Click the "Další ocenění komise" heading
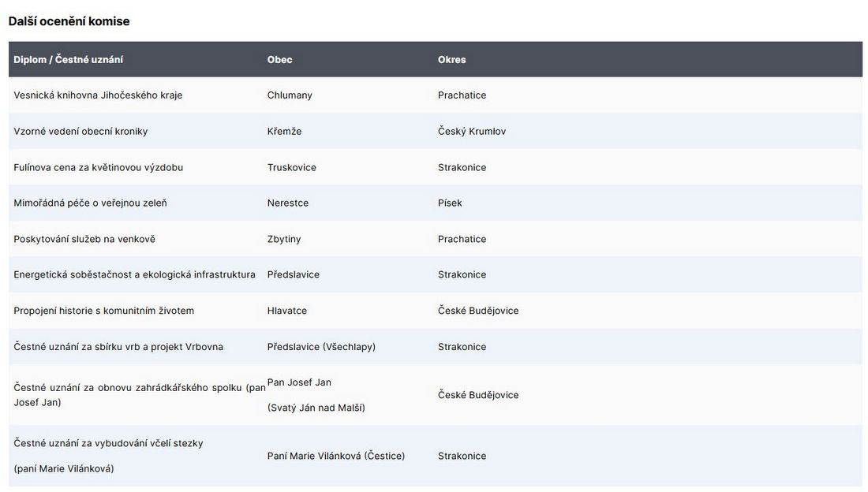 (69, 21)
